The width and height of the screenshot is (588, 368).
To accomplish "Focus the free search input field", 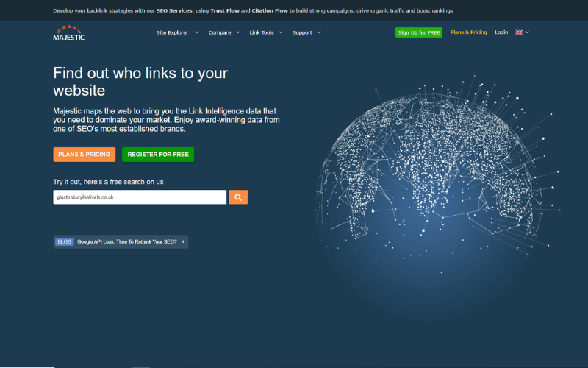I will [x=140, y=197].
